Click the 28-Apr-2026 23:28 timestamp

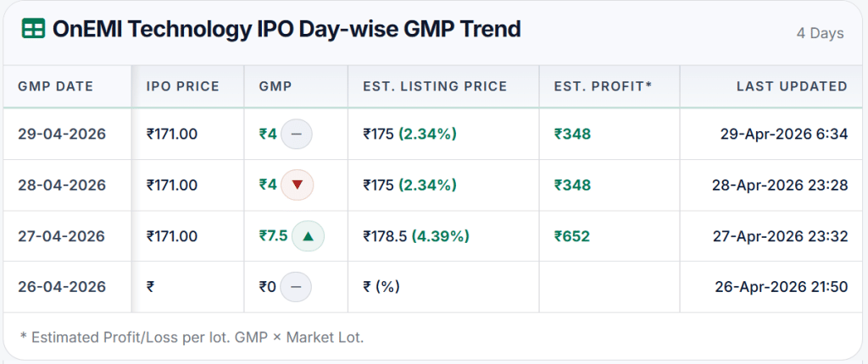(782, 185)
